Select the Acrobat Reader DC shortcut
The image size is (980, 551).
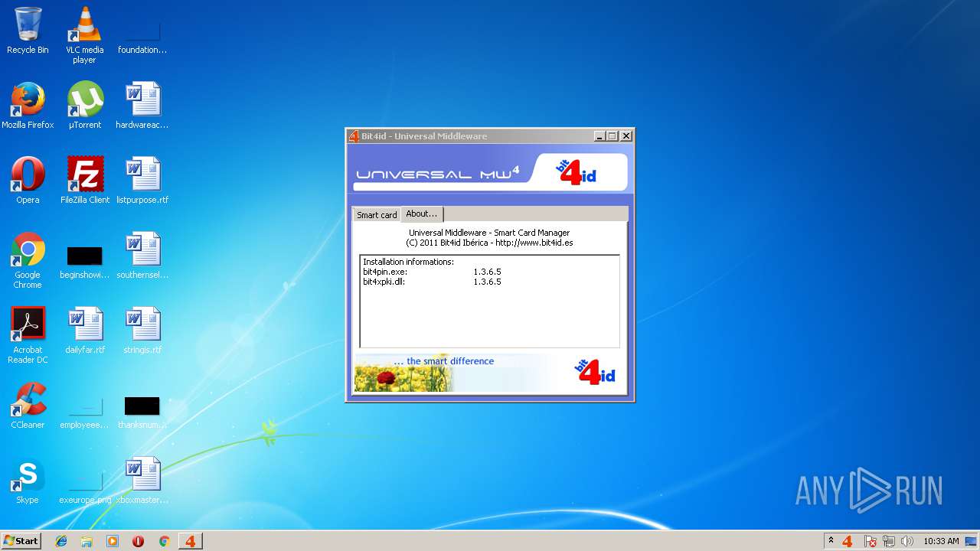pos(28,335)
